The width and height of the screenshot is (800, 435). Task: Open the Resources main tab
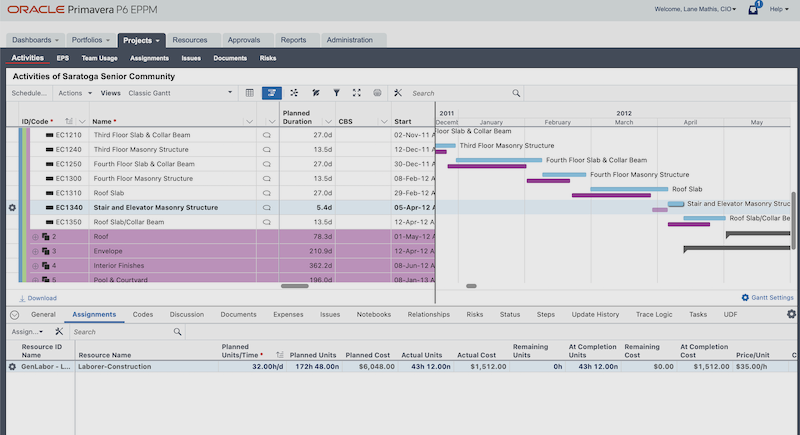[189, 40]
